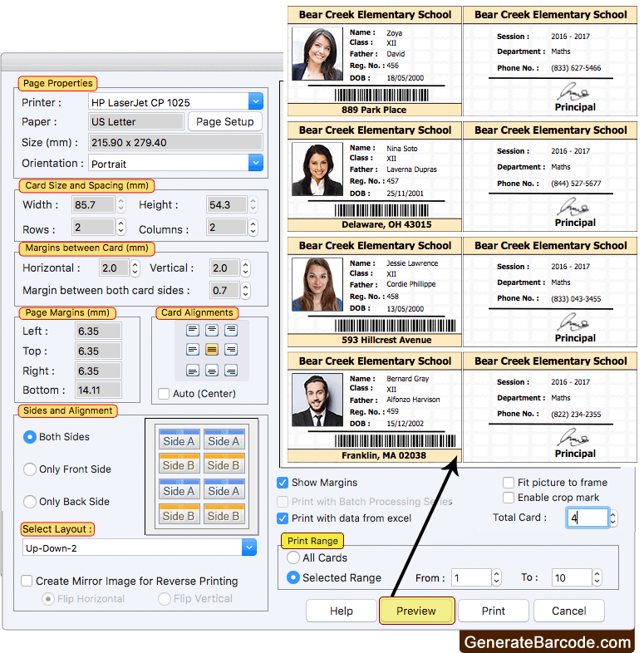
Task: Click the Right page margin field
Action: pyautogui.click(x=98, y=371)
